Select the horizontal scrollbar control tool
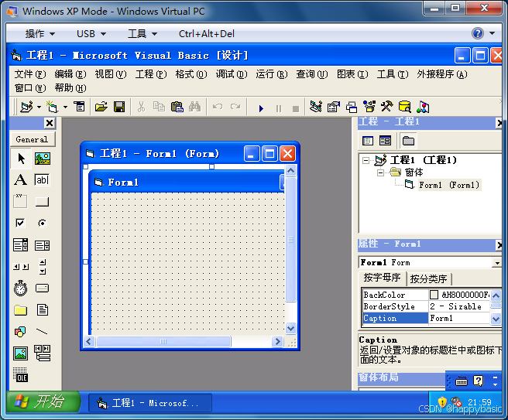This screenshot has height=420, width=508. click(21, 267)
